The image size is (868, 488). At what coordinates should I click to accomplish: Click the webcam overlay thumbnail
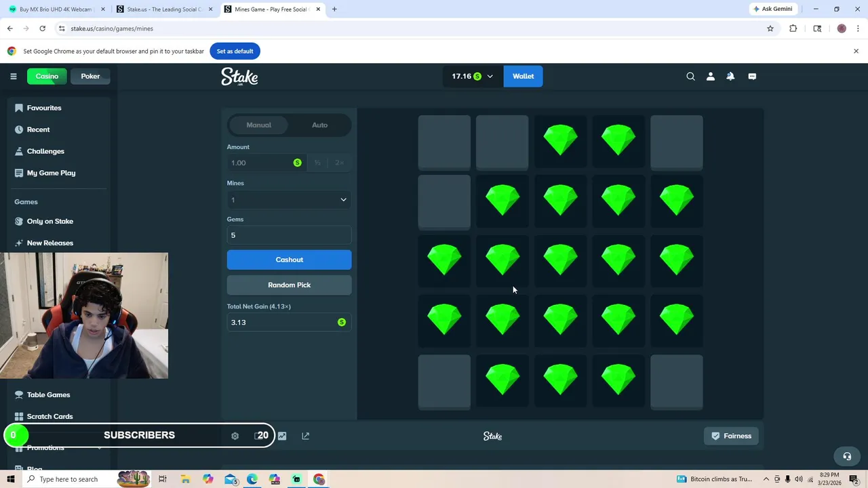(84, 316)
